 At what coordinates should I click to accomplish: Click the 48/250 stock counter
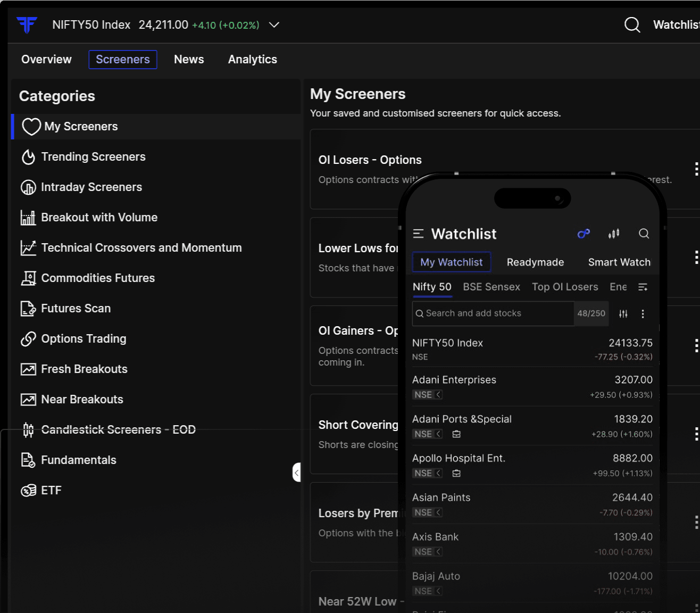tap(591, 314)
